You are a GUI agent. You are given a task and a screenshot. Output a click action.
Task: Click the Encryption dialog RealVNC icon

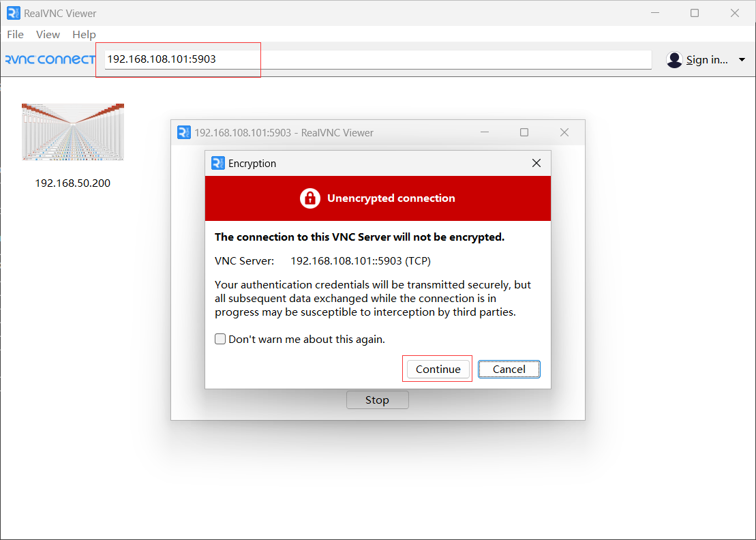218,164
